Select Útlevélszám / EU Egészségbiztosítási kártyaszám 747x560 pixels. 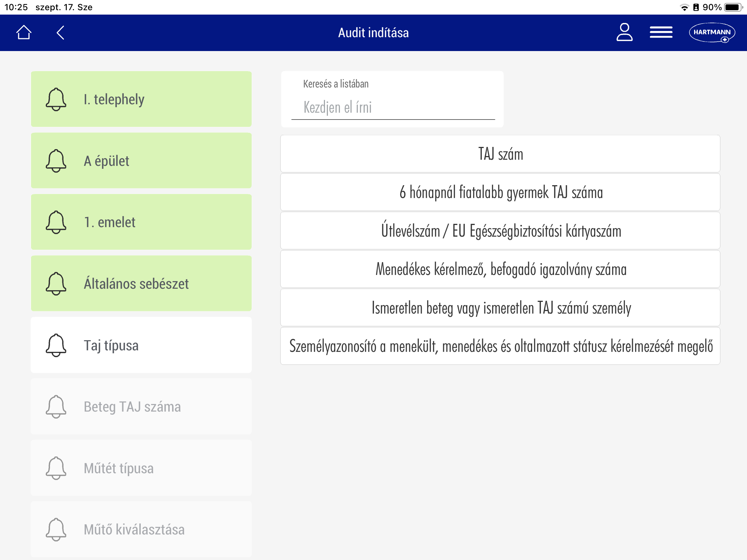(x=500, y=231)
